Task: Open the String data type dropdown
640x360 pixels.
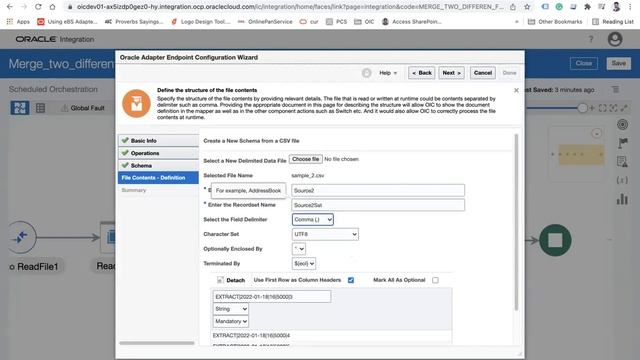Action: pos(231,309)
